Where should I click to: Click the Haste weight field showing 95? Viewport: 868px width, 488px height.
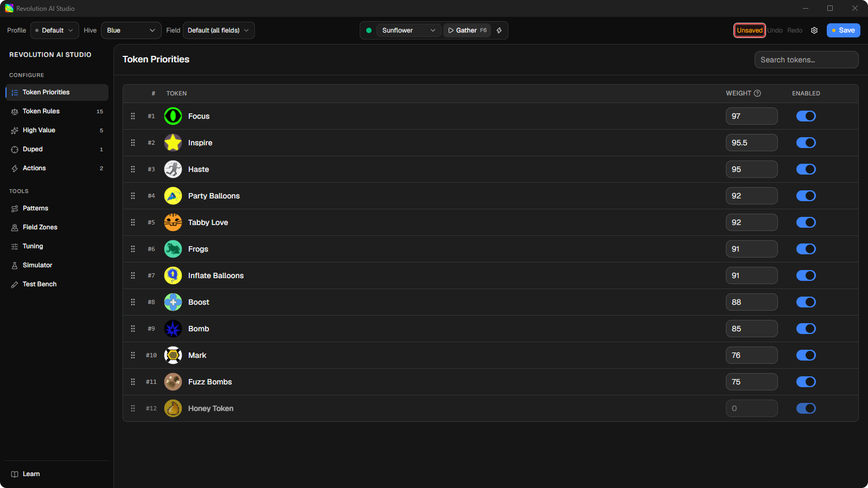coord(752,169)
